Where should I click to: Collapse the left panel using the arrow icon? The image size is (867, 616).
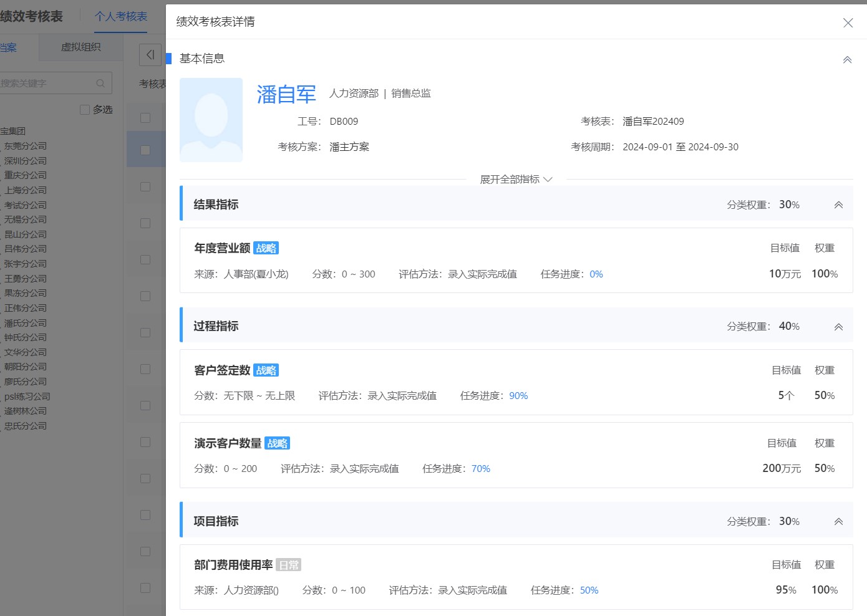click(150, 55)
